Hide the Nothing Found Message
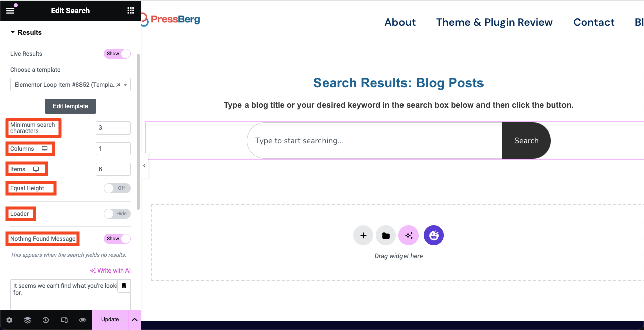This screenshot has width=644, height=330. [117, 238]
